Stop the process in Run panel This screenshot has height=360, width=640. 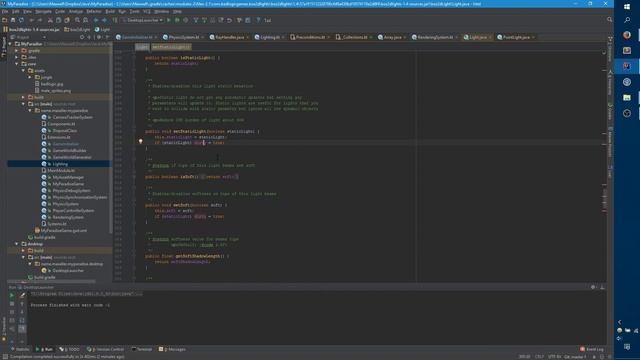[12, 304]
